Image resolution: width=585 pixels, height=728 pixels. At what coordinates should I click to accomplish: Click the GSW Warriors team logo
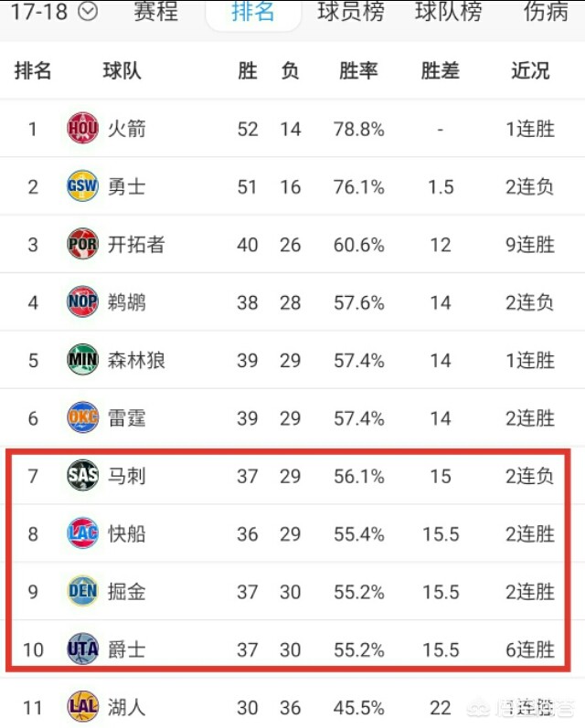coord(82,185)
